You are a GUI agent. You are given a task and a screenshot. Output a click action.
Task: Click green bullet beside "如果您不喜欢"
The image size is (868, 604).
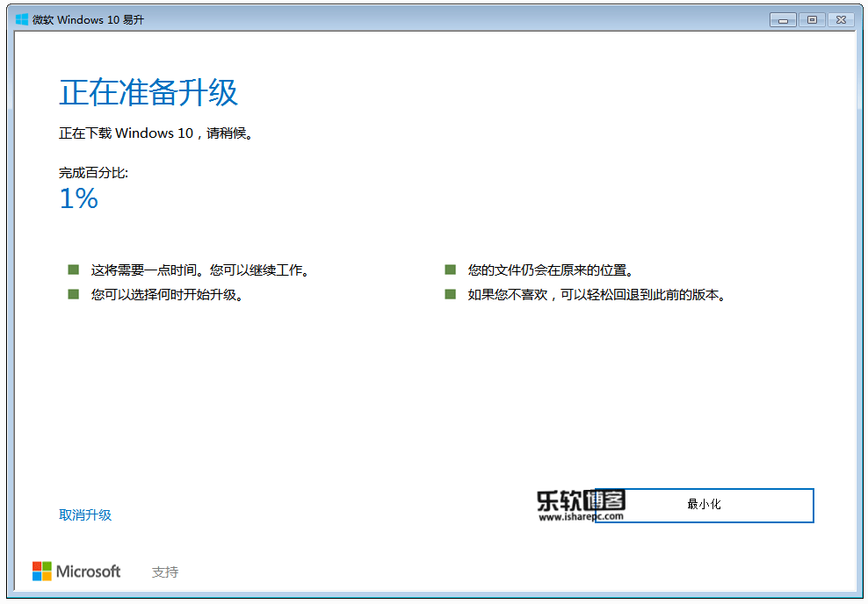[451, 294]
